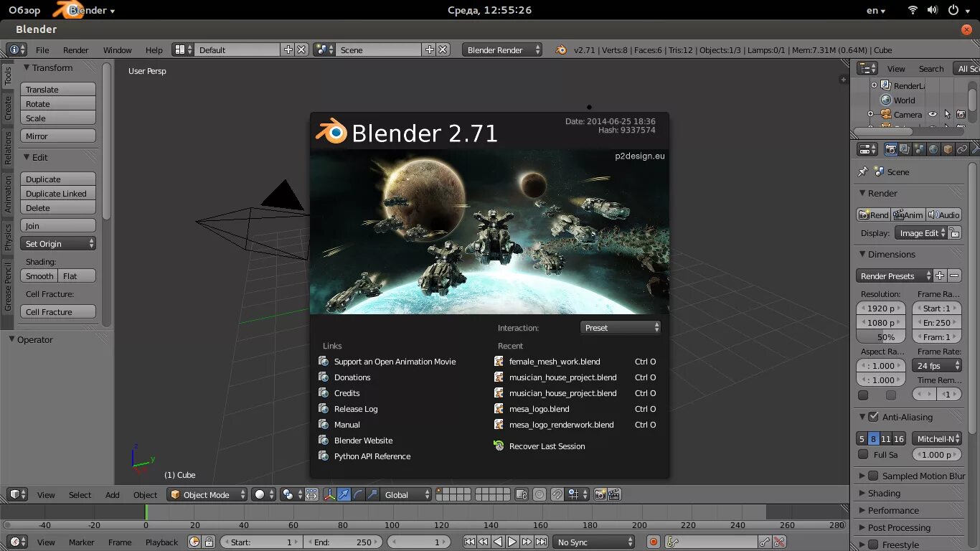
Task: Open the Render Layers properties tab icon
Action: coord(905,149)
